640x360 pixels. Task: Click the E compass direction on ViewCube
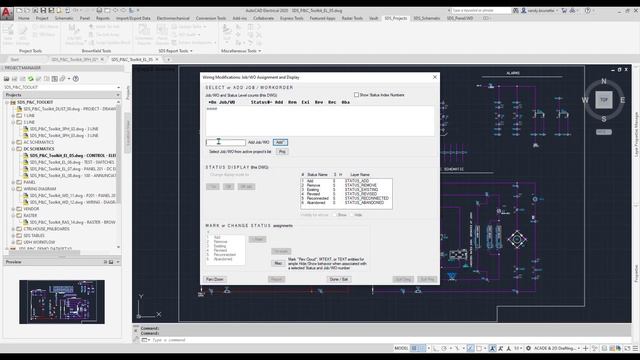point(622,100)
